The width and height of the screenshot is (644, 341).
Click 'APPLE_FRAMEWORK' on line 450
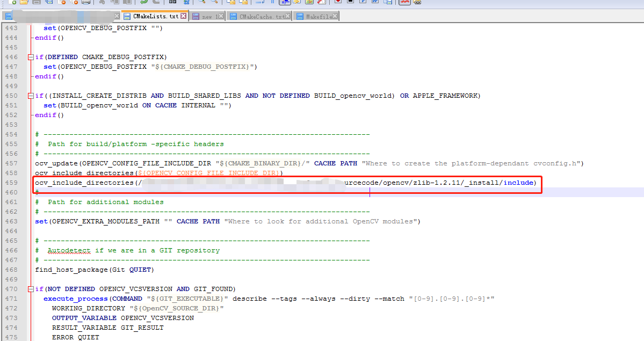(x=445, y=96)
